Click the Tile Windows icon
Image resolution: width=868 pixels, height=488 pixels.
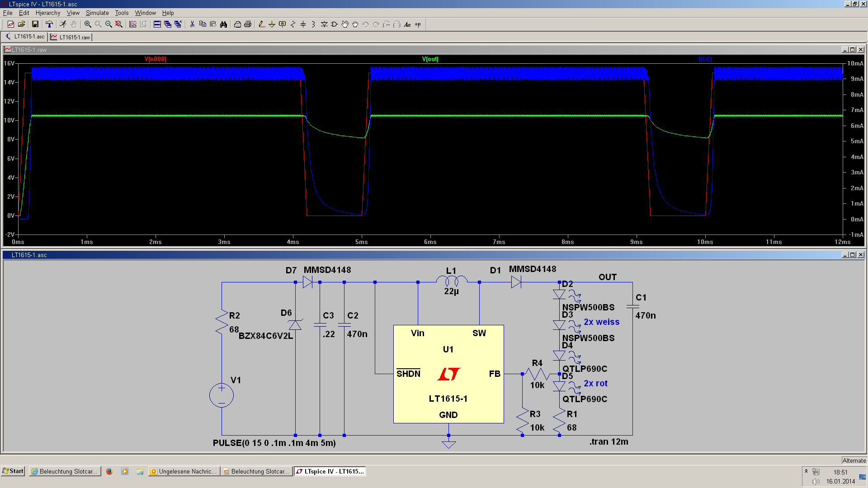click(x=157, y=24)
